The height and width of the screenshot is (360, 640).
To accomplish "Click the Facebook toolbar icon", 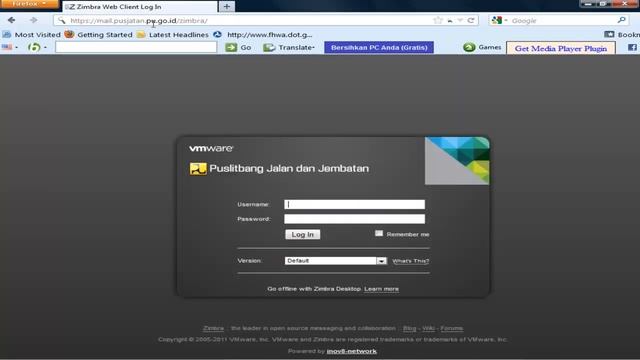I will (x=632, y=47).
